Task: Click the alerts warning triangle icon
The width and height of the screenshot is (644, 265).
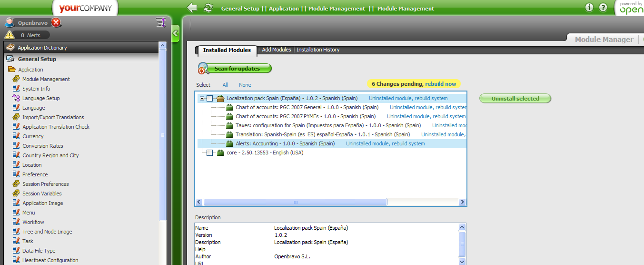Action: pos(9,35)
